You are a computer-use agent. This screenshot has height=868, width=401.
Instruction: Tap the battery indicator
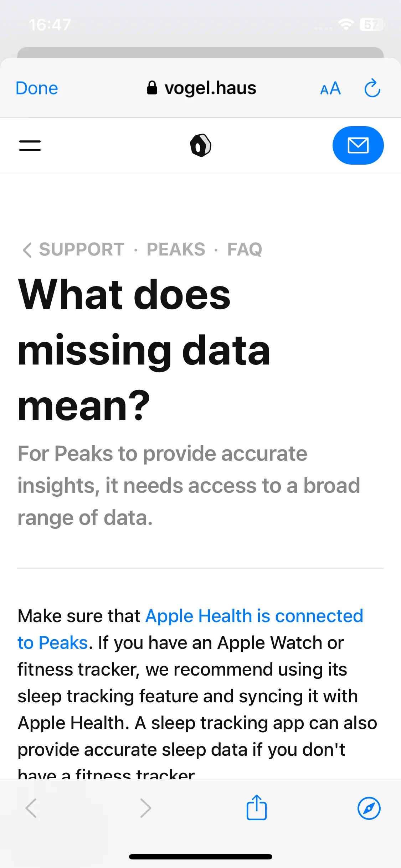click(x=372, y=24)
